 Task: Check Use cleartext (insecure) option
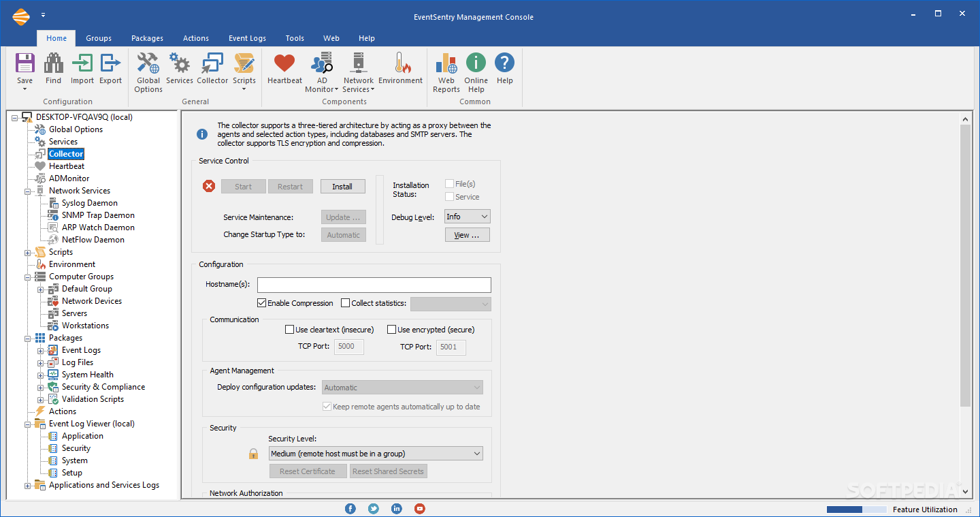coord(289,330)
